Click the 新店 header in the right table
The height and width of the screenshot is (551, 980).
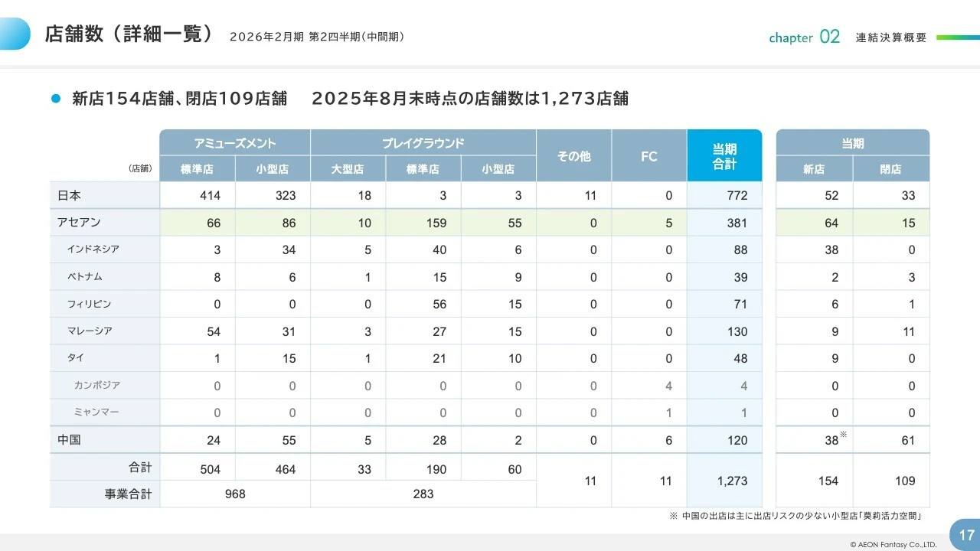(814, 169)
